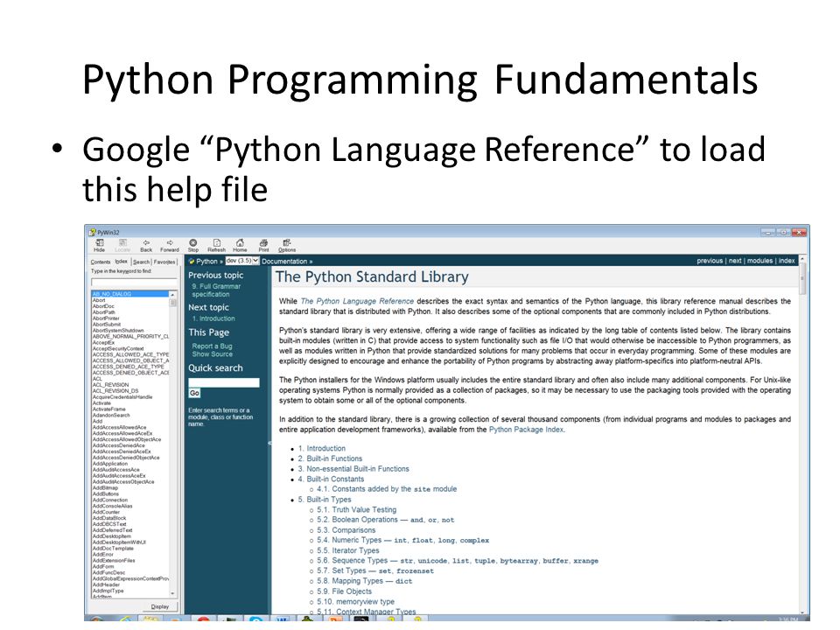The image size is (840, 630).
Task: Select AbortDoc in the keyword list
Action: [103, 306]
